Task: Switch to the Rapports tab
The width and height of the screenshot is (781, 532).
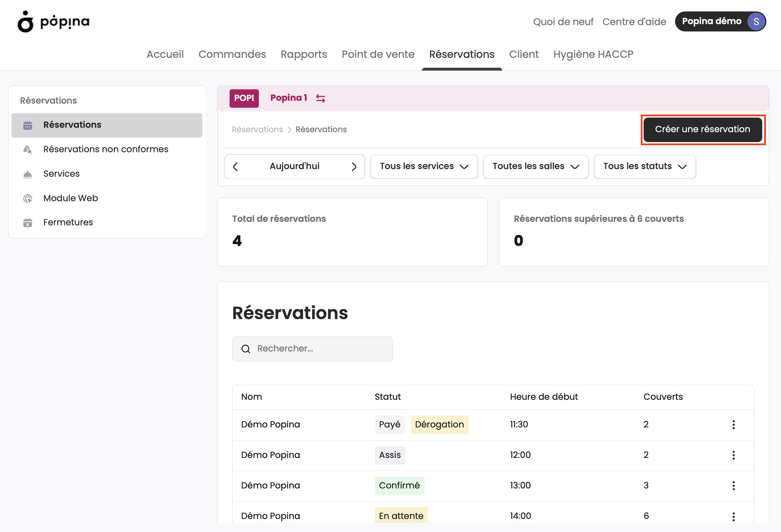Action: [304, 54]
